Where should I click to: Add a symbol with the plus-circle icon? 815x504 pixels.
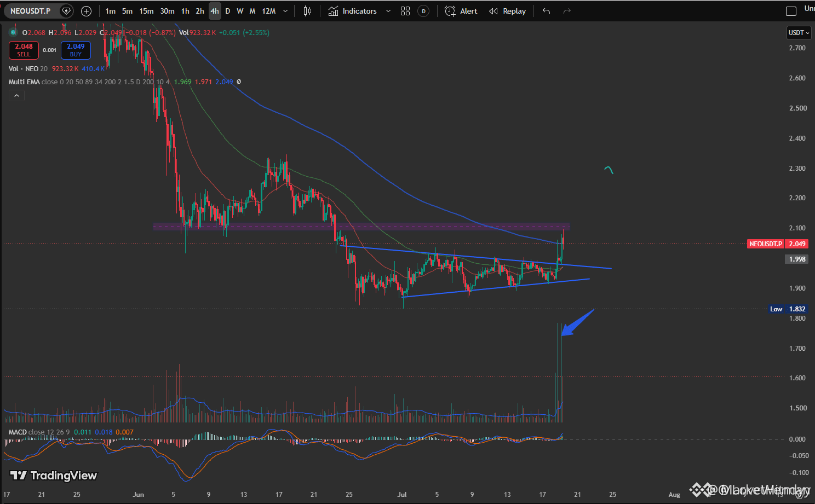click(86, 11)
